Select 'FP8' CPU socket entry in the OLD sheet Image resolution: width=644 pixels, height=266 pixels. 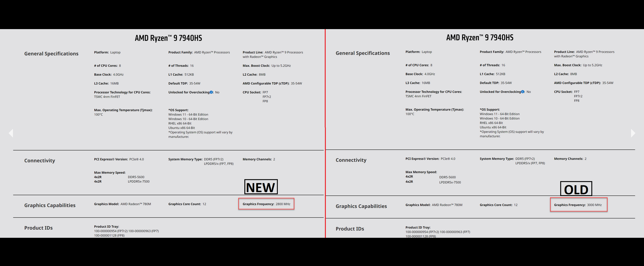577,101
